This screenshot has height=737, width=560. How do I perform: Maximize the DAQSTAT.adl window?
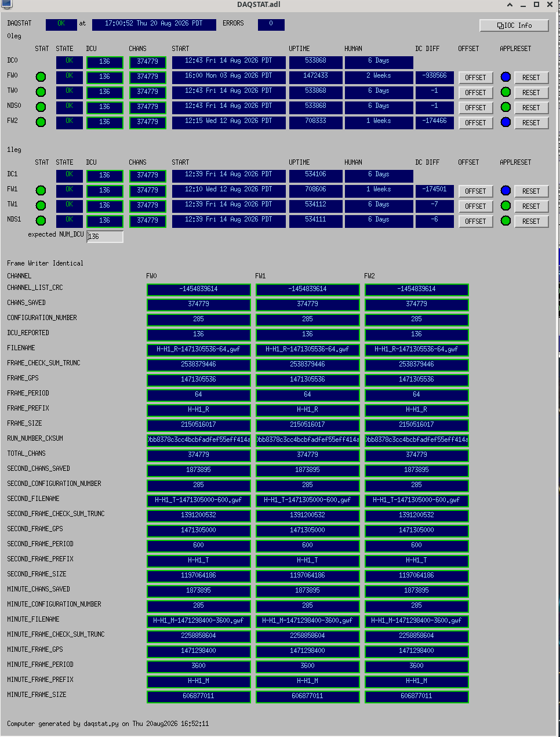[x=536, y=5]
